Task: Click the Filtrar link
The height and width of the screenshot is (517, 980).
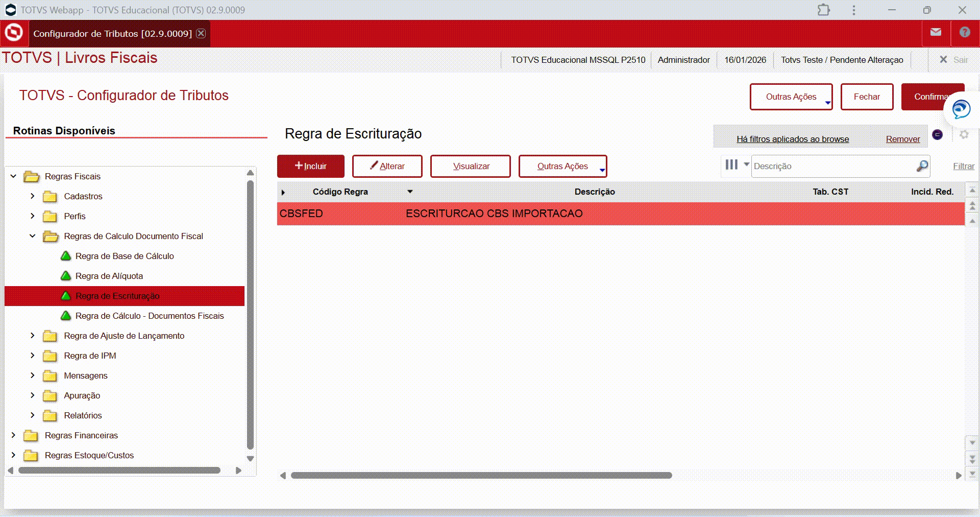Action: tap(964, 166)
